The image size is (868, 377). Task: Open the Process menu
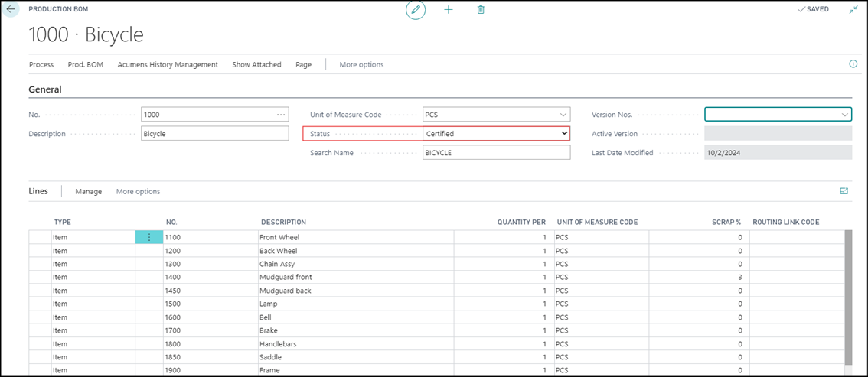pos(41,65)
